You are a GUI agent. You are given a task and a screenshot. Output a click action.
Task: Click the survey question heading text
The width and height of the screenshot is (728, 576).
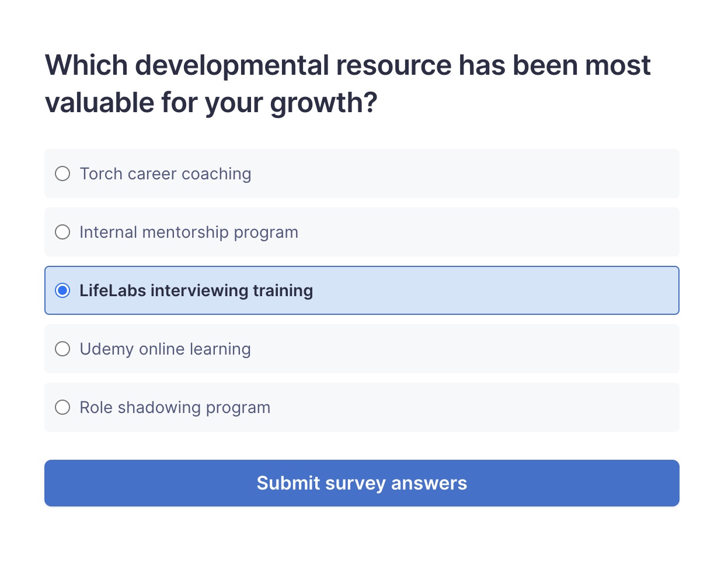click(348, 84)
